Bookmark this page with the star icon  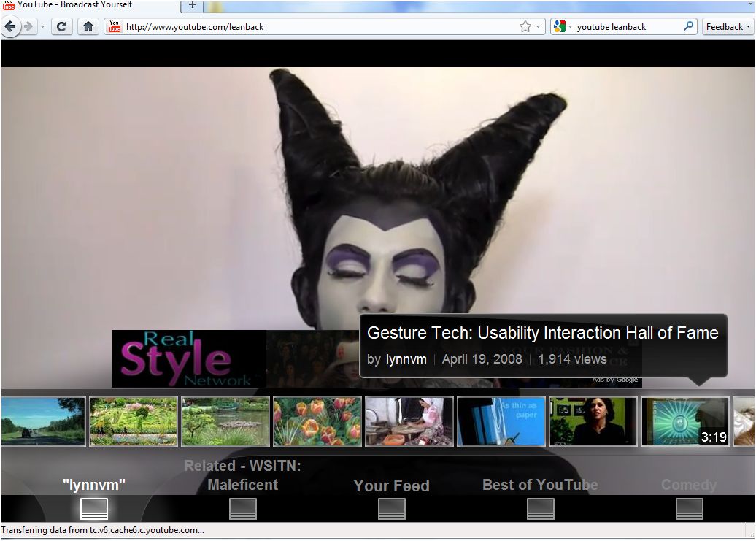525,26
